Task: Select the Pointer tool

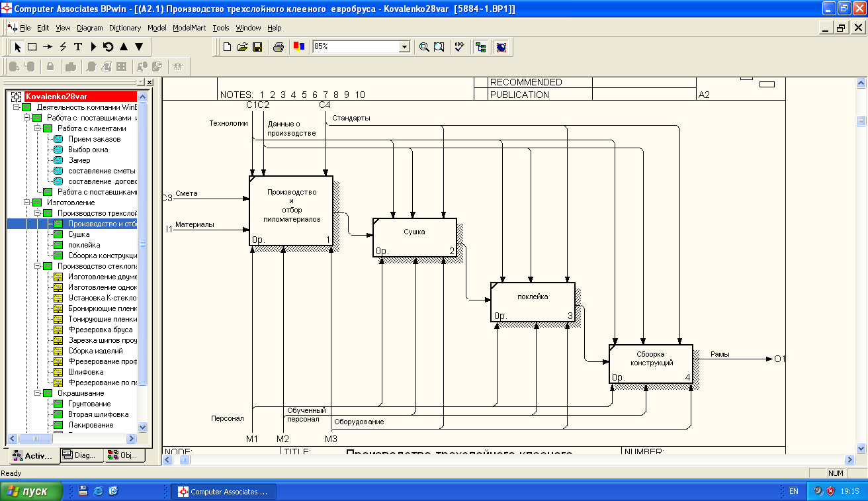Action: 18,47
